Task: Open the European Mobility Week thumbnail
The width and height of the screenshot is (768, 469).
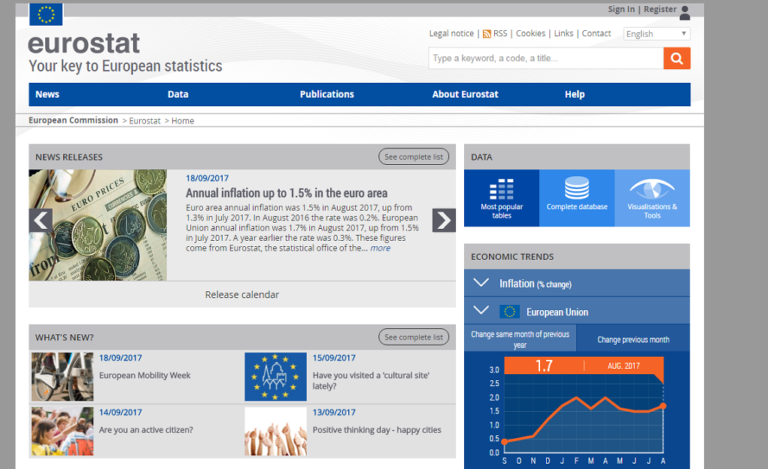Action: tap(62, 377)
